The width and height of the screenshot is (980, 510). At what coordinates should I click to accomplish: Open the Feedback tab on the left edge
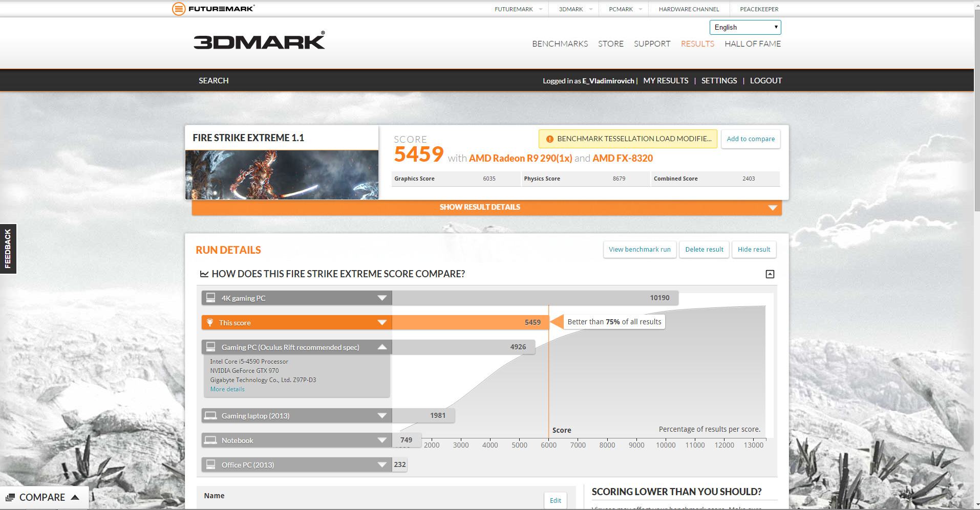[x=8, y=249]
